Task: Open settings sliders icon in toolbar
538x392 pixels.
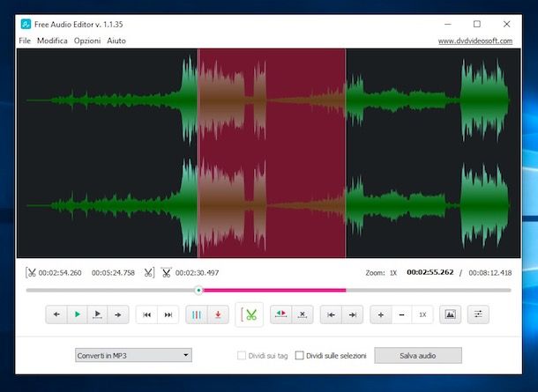Action: (478, 314)
